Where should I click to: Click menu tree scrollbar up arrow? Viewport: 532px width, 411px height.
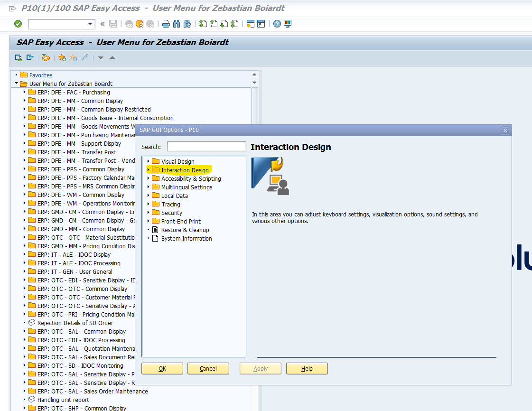pos(254,75)
